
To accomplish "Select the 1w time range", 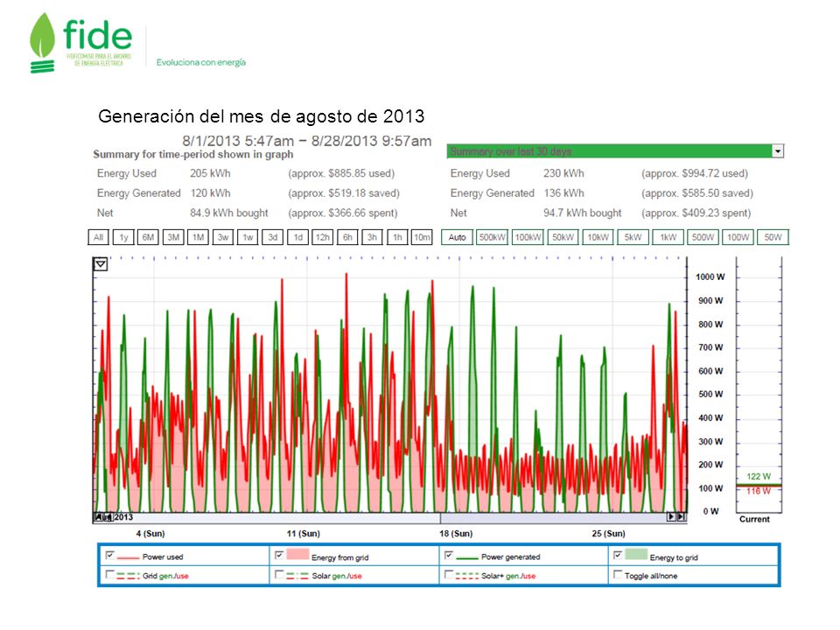I will click(248, 237).
